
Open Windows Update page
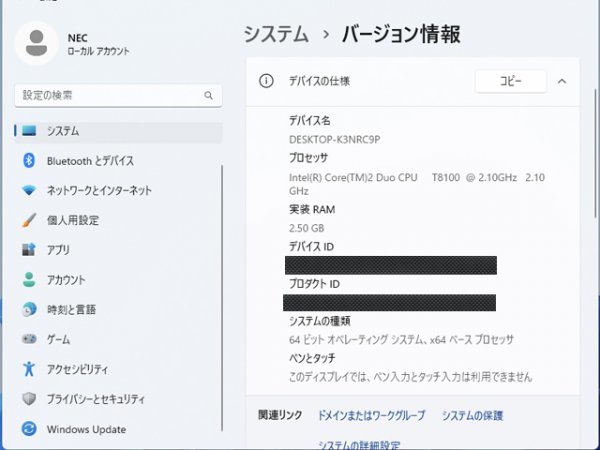(x=118, y=429)
